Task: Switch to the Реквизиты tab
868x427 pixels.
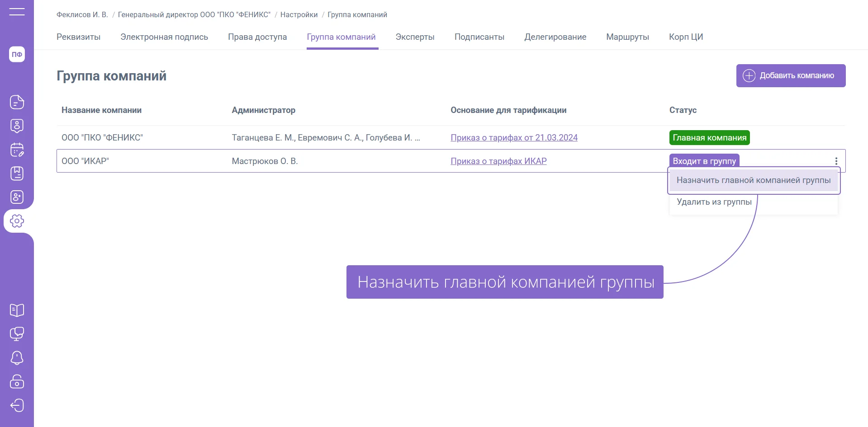Action: click(78, 37)
